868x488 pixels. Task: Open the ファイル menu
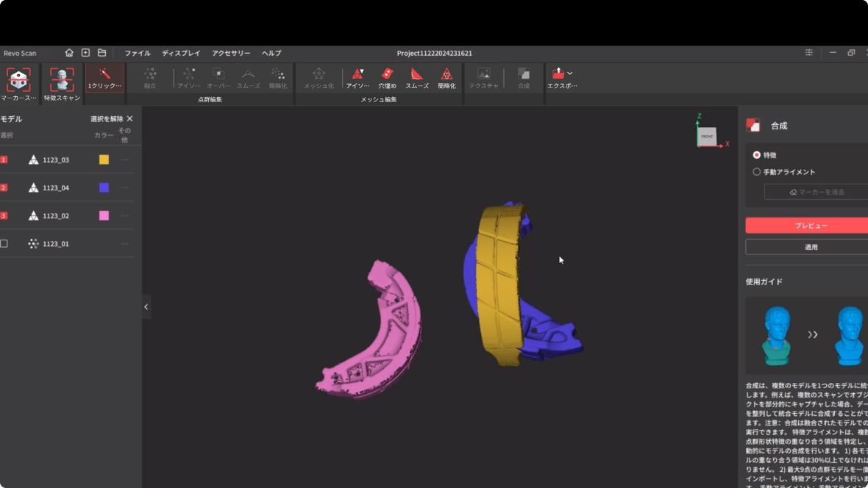pos(137,53)
